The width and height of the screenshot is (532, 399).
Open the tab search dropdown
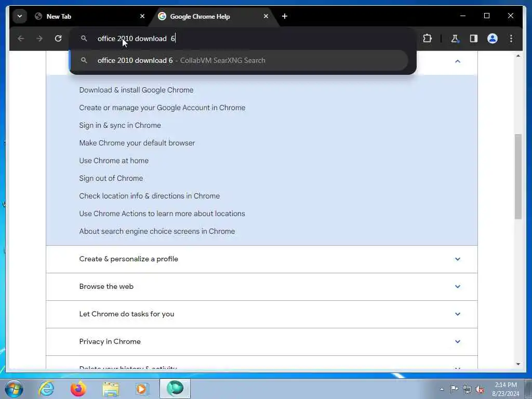pos(20,16)
